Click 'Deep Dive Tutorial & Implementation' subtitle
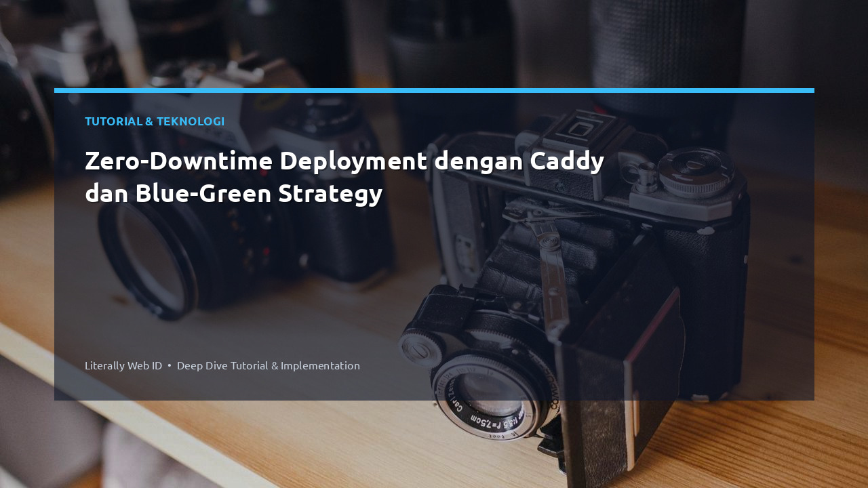Viewport: 868px width, 488px height. [269, 365]
